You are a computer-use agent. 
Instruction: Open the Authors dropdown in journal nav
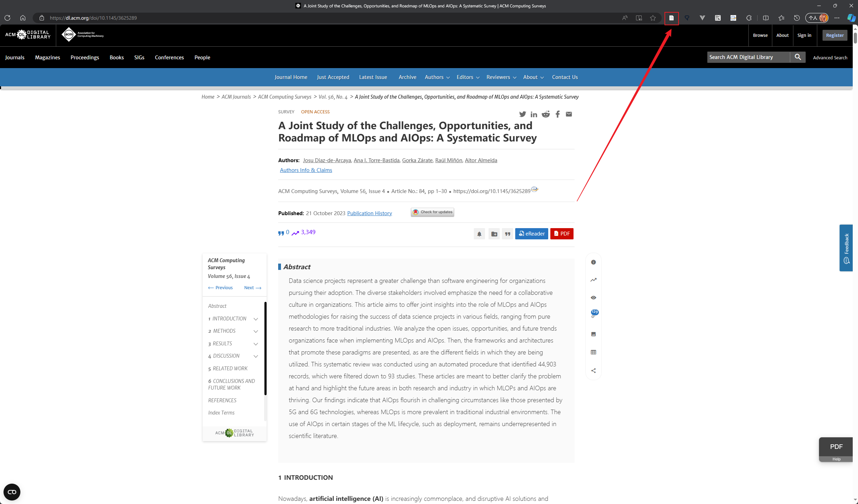pyautogui.click(x=437, y=77)
